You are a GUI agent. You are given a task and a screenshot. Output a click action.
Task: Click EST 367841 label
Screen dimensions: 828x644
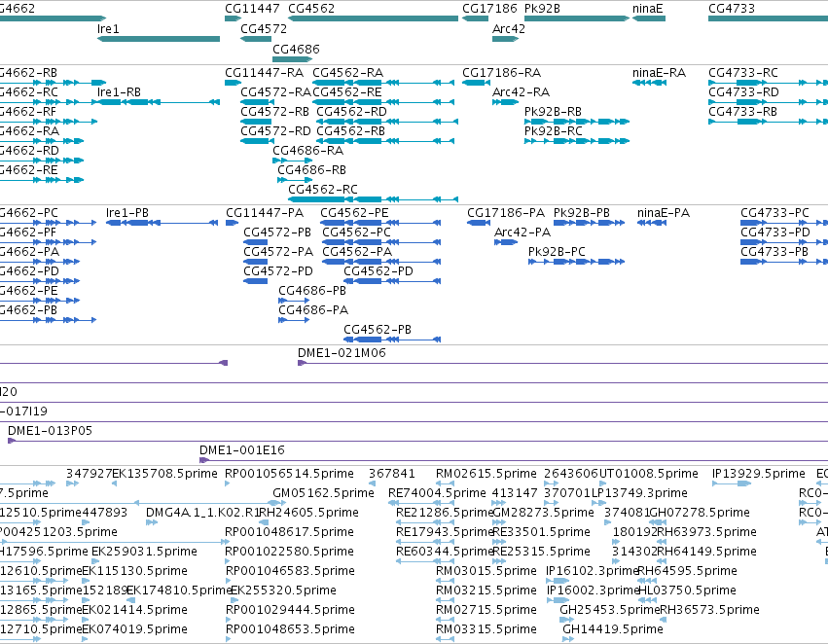point(392,474)
